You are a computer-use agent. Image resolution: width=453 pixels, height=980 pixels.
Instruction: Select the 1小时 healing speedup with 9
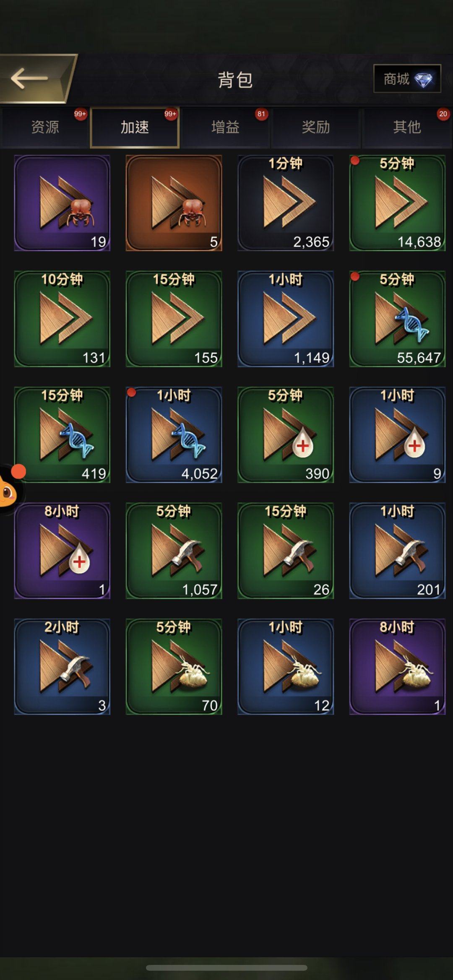click(x=397, y=435)
